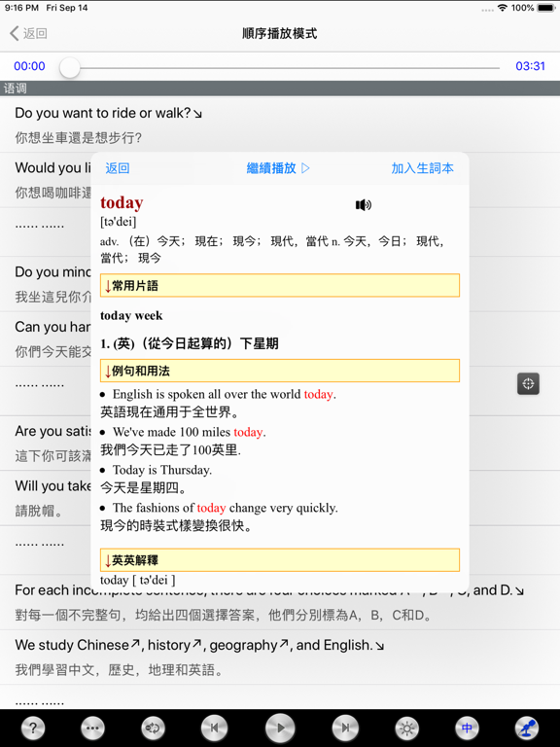Viewport: 560px width, 747px height.
Task: Select sentence 'Are you satis' row
Action: [x=52, y=431]
